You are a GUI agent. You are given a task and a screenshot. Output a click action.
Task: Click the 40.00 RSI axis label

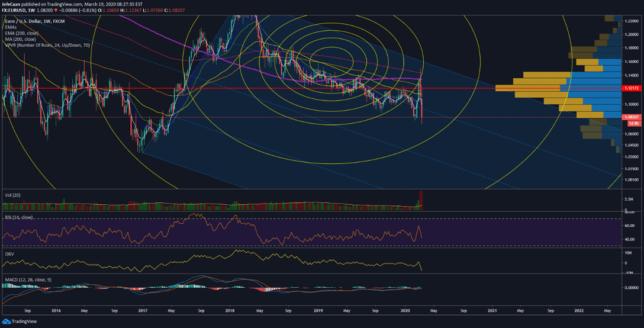point(629,239)
